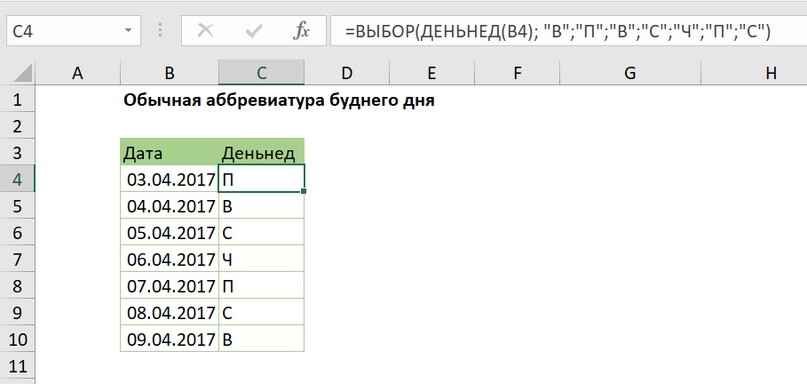Select row 1 header
807x384 pixels.
[17, 99]
